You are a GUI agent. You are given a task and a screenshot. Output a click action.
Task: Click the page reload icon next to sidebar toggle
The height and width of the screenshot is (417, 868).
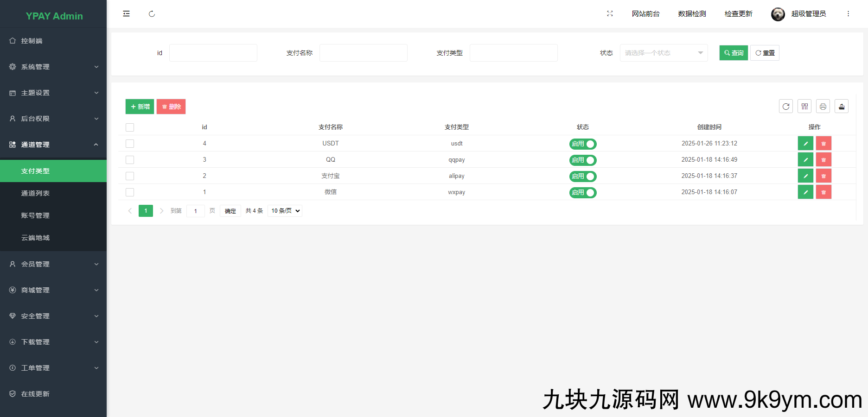152,14
